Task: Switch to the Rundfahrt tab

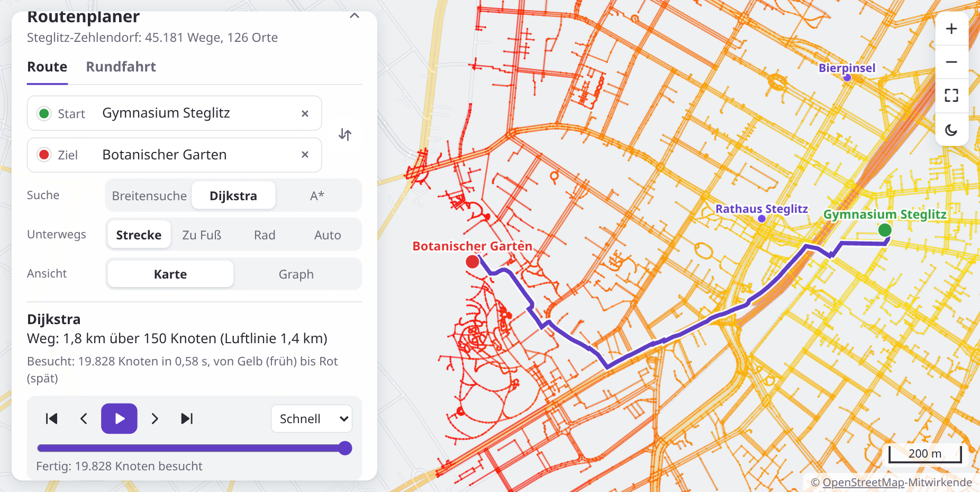Action: (121, 67)
